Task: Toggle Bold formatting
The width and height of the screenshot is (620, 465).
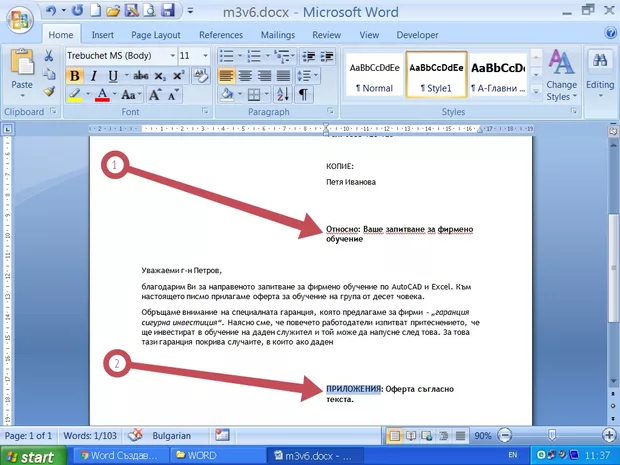Action: click(x=74, y=76)
